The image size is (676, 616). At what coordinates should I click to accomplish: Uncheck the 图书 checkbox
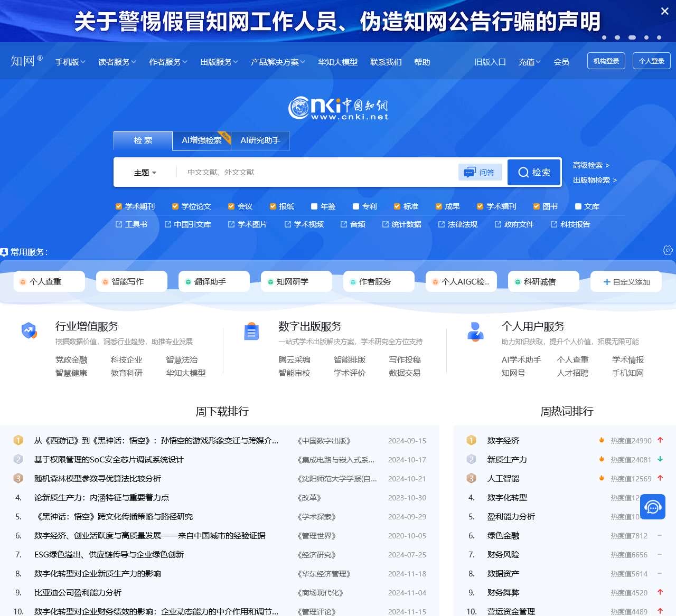(537, 206)
